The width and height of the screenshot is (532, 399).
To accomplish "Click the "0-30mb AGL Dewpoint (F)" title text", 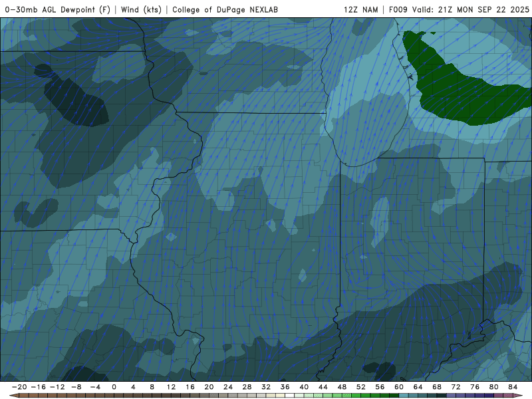I will pos(57,9).
